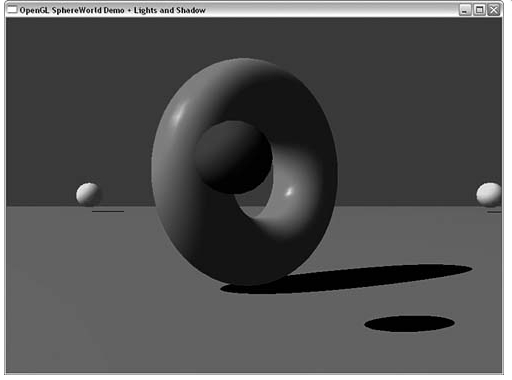The image size is (512, 380).
Task: Click the small oval shadow on the floor
Action: (x=409, y=324)
